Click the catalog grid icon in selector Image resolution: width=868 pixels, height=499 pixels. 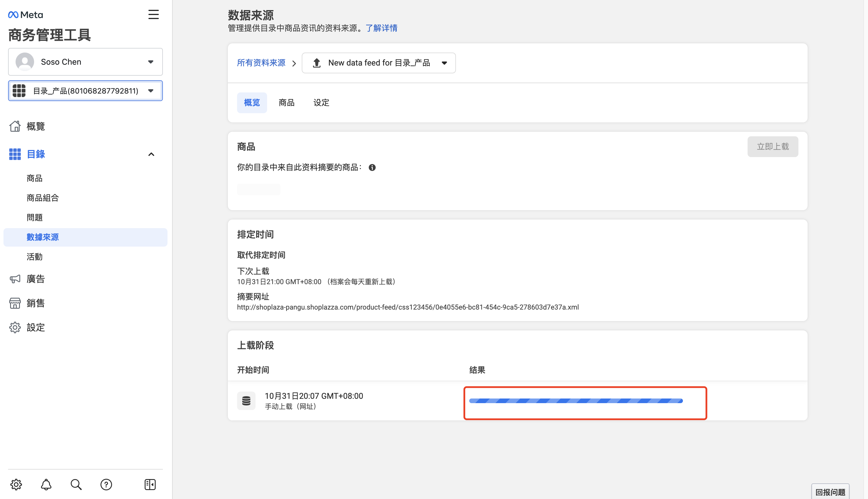[x=19, y=91]
